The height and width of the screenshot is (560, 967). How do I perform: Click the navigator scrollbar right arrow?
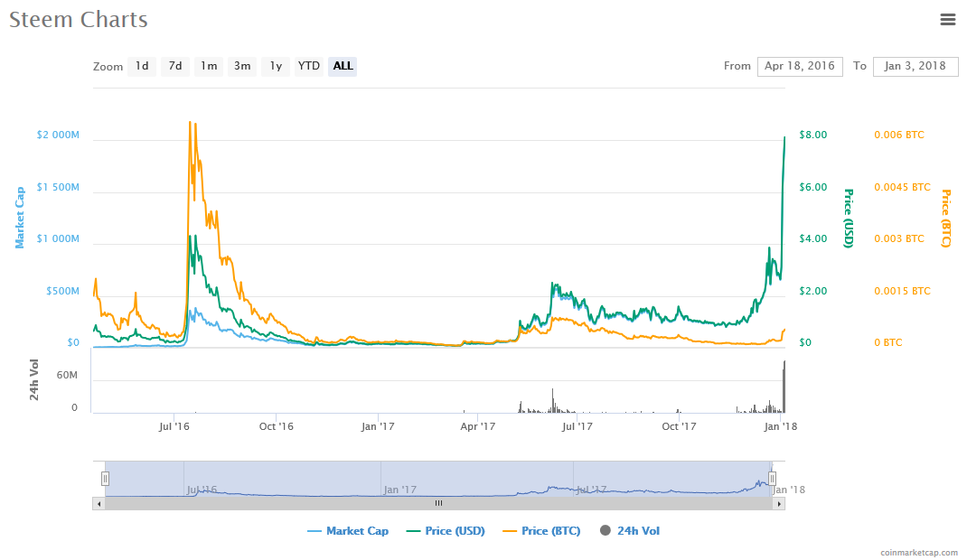(x=778, y=505)
